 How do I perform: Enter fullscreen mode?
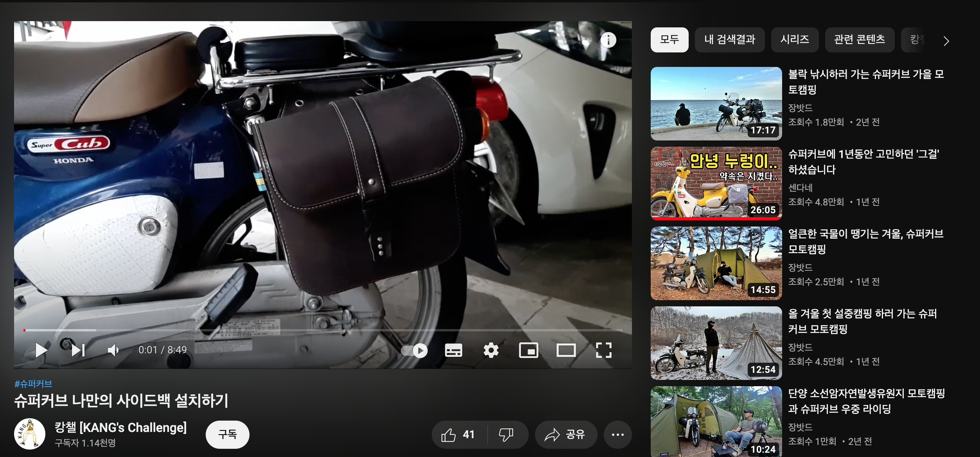click(x=603, y=350)
